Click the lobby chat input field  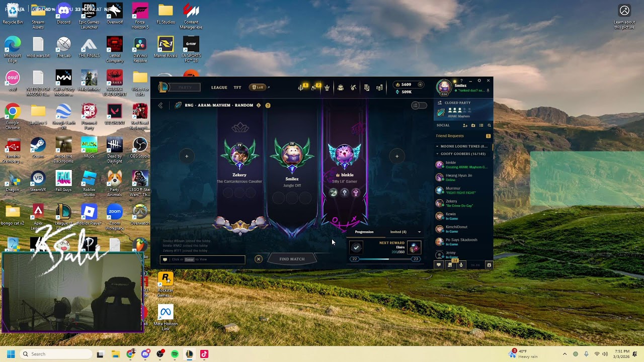203,259
